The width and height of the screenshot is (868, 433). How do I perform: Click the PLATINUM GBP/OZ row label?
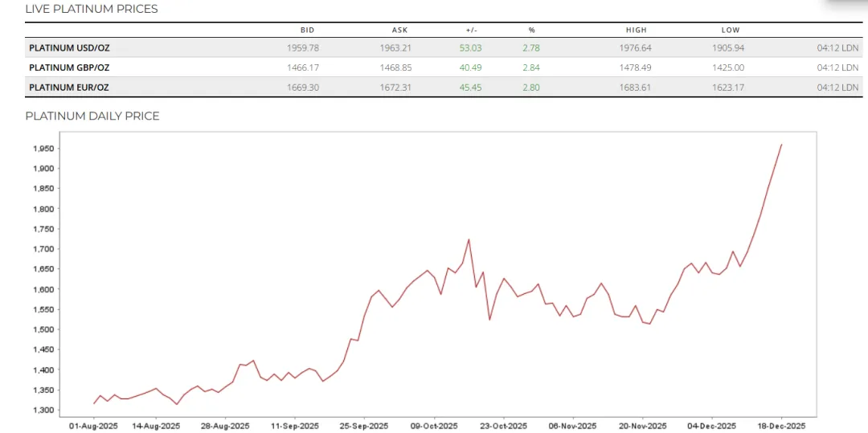click(x=69, y=67)
